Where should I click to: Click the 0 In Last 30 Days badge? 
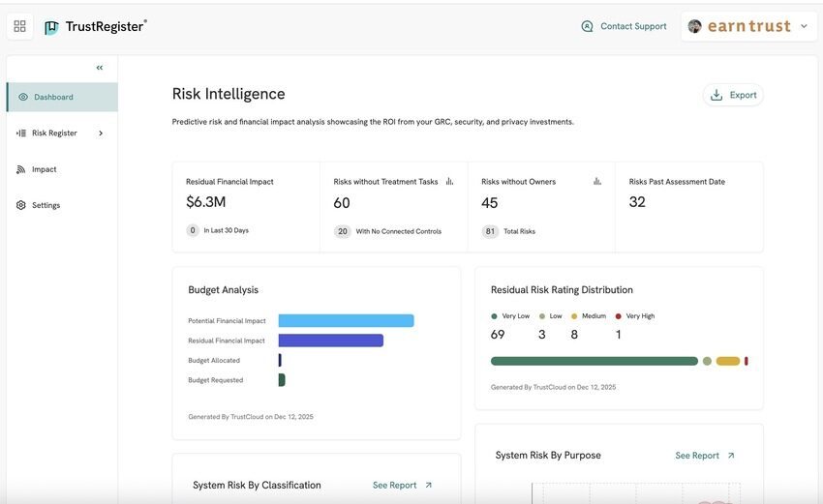point(193,230)
